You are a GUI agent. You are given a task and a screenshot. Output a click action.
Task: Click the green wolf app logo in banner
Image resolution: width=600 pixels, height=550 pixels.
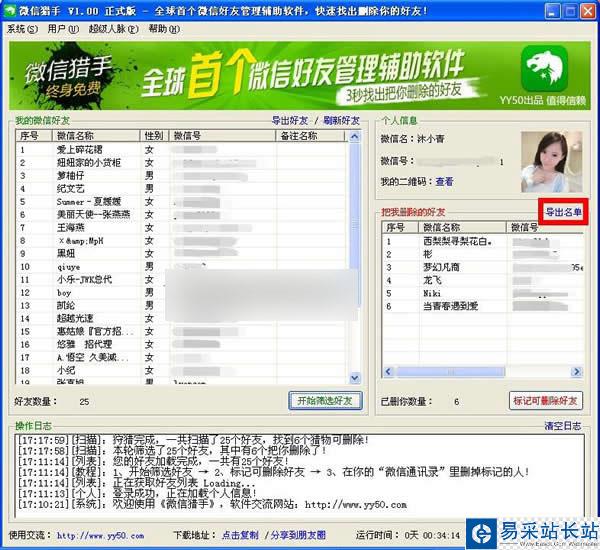(x=545, y=67)
